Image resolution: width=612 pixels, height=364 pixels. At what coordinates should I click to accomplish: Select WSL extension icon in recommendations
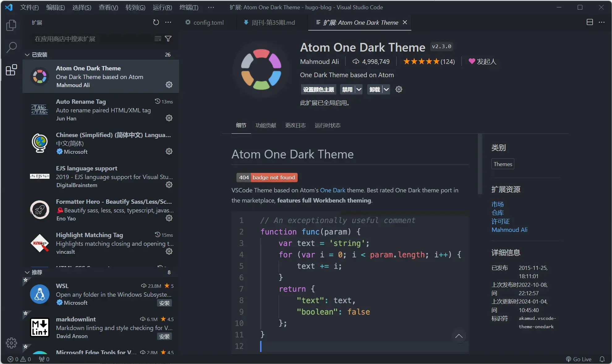tap(40, 294)
